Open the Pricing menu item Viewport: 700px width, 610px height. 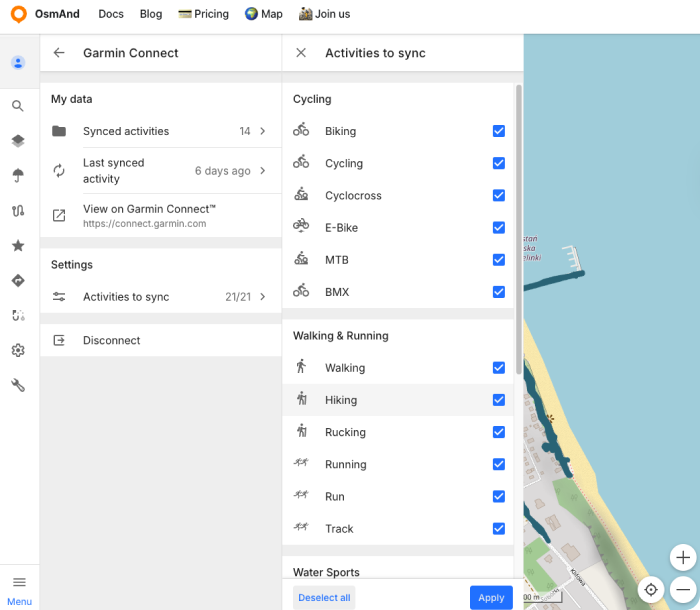[x=204, y=14]
